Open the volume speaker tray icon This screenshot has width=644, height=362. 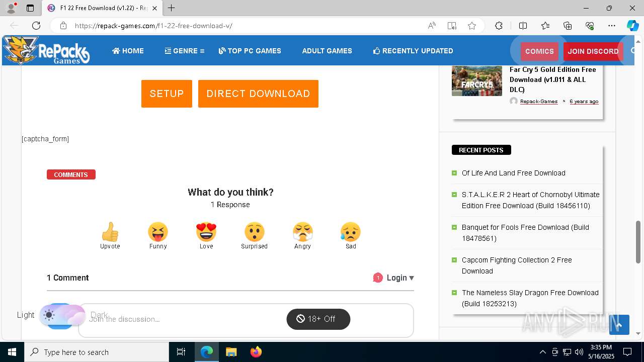tap(579, 352)
